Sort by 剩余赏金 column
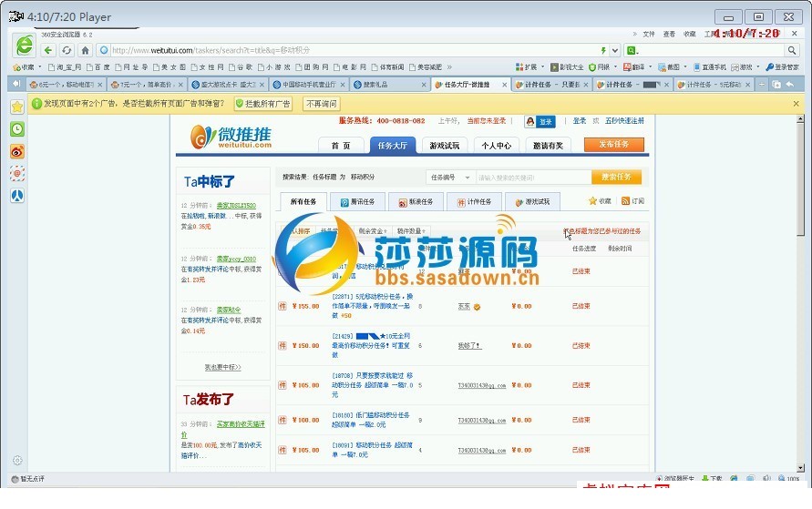 (x=373, y=230)
